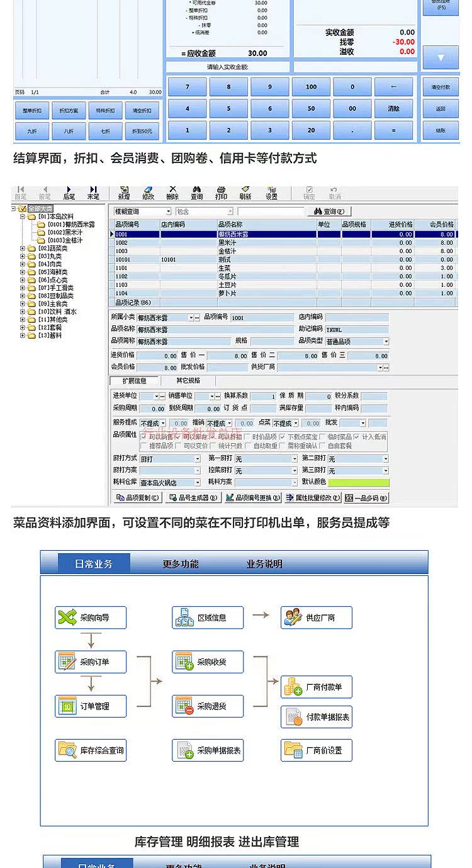Click the 结账 checkout button
The width and height of the screenshot is (472, 868).
(x=441, y=131)
